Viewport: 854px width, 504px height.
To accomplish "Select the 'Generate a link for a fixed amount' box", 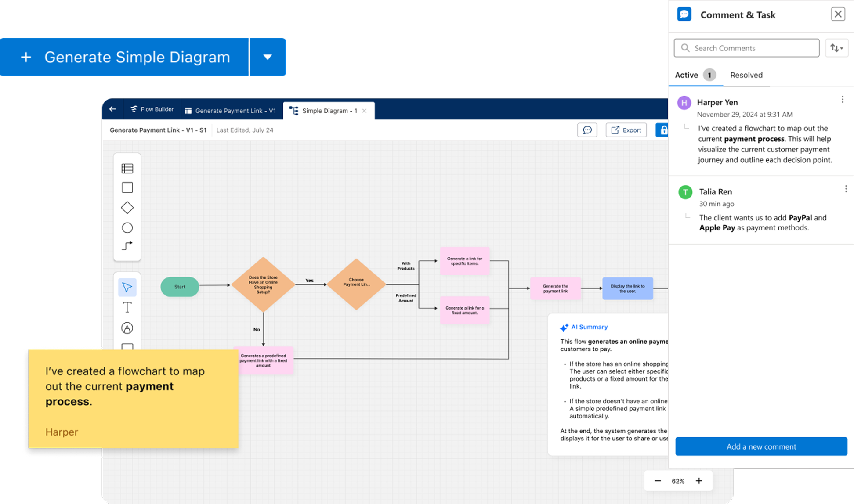I will (x=465, y=310).
